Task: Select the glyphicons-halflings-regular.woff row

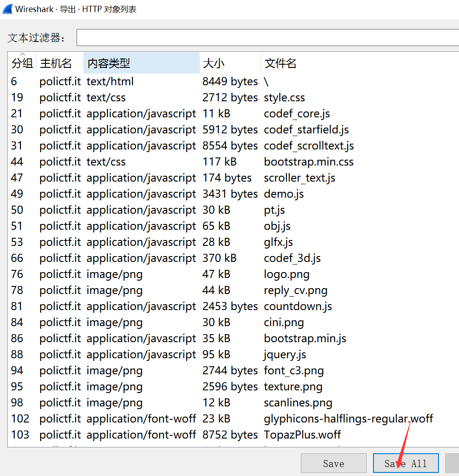Action: (233, 418)
